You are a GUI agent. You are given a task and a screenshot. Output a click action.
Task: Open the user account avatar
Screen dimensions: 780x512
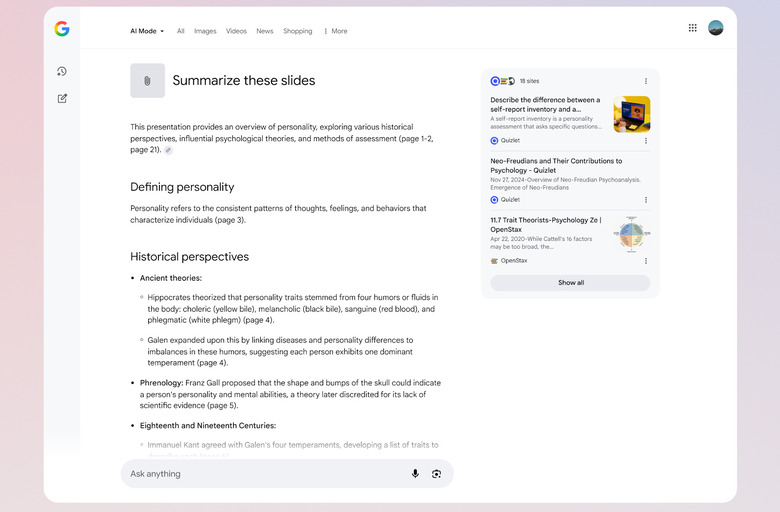(x=715, y=28)
